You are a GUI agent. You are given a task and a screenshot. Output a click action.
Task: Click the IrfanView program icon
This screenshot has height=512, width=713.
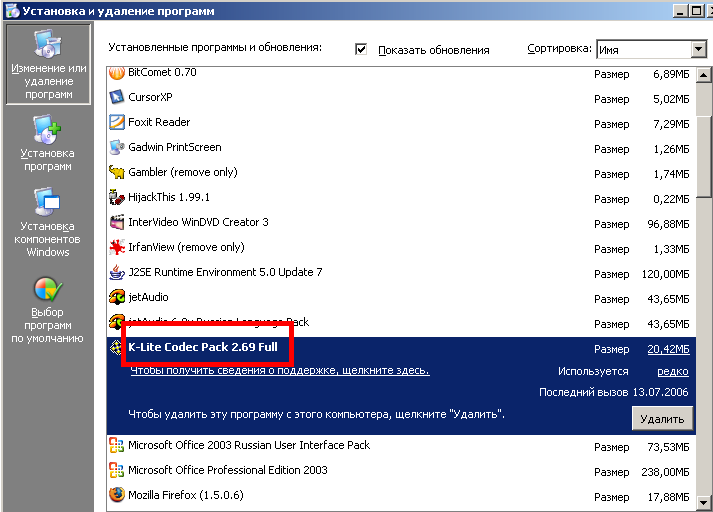point(117,247)
